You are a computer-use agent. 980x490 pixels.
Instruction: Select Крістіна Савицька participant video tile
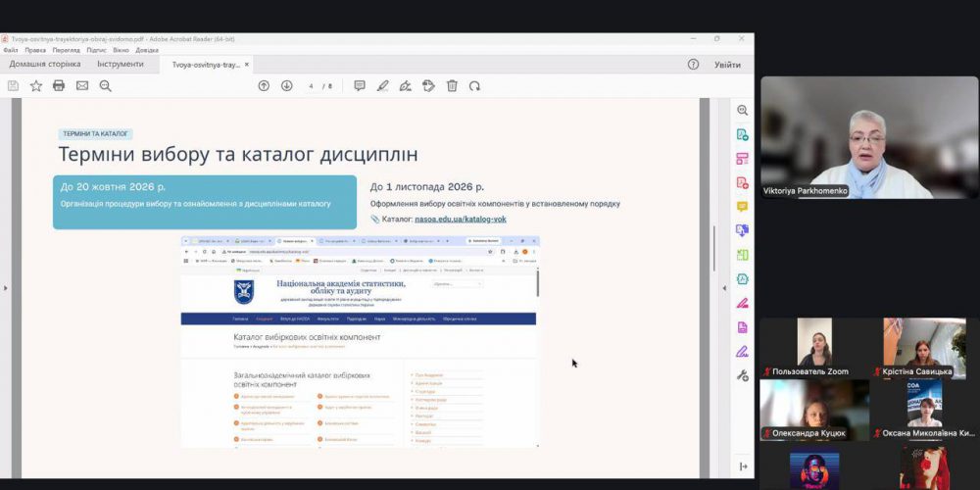[x=925, y=348]
